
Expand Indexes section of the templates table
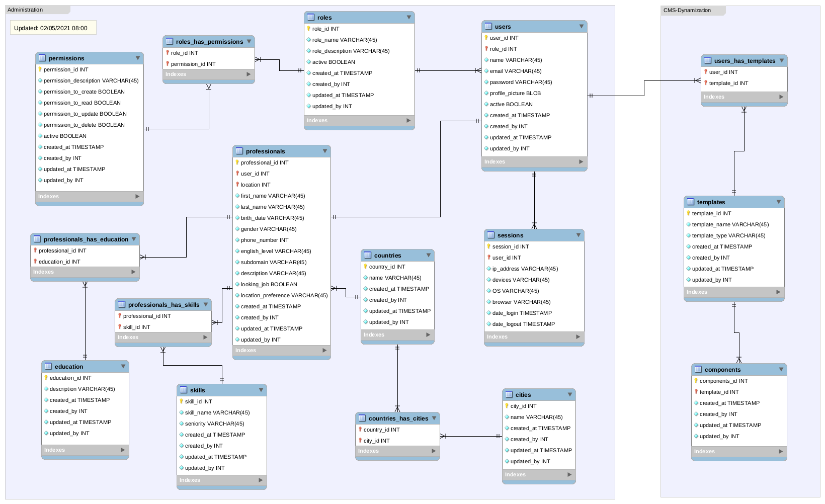coord(778,292)
